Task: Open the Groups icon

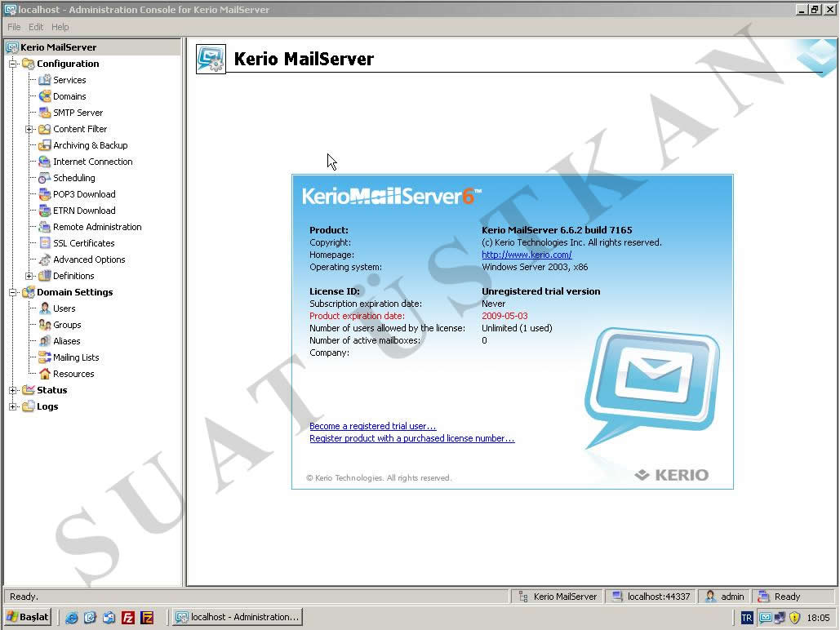Action: point(44,325)
